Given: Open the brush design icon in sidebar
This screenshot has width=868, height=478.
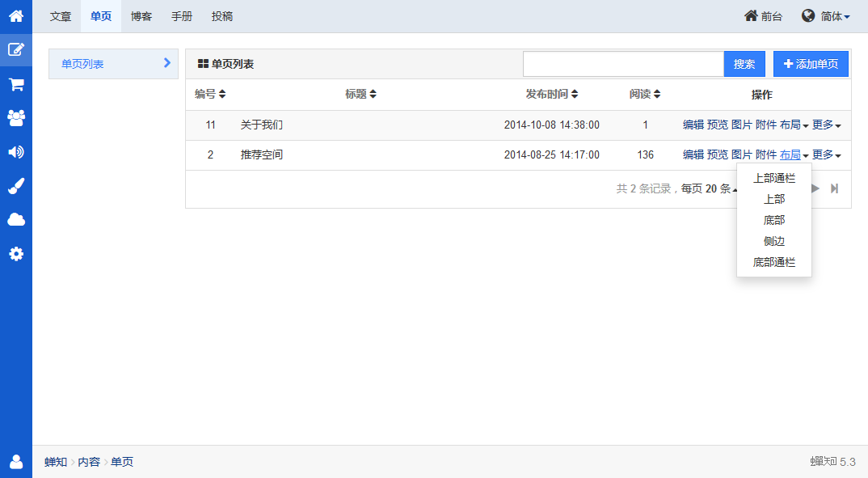Looking at the screenshot, I should [x=16, y=186].
